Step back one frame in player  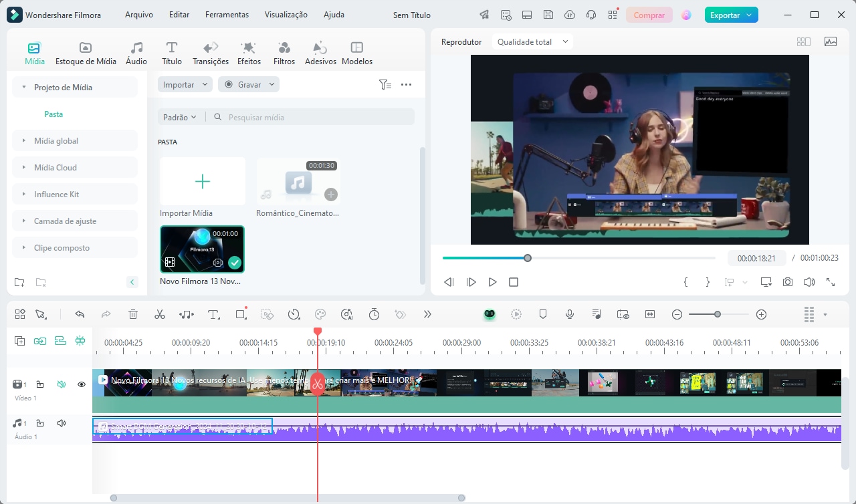[x=449, y=282]
